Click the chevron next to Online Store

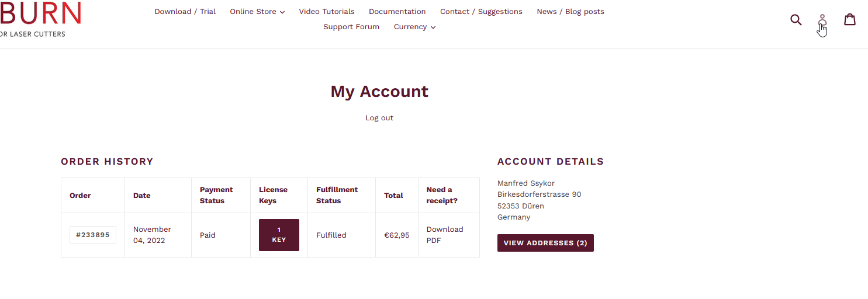pos(282,12)
